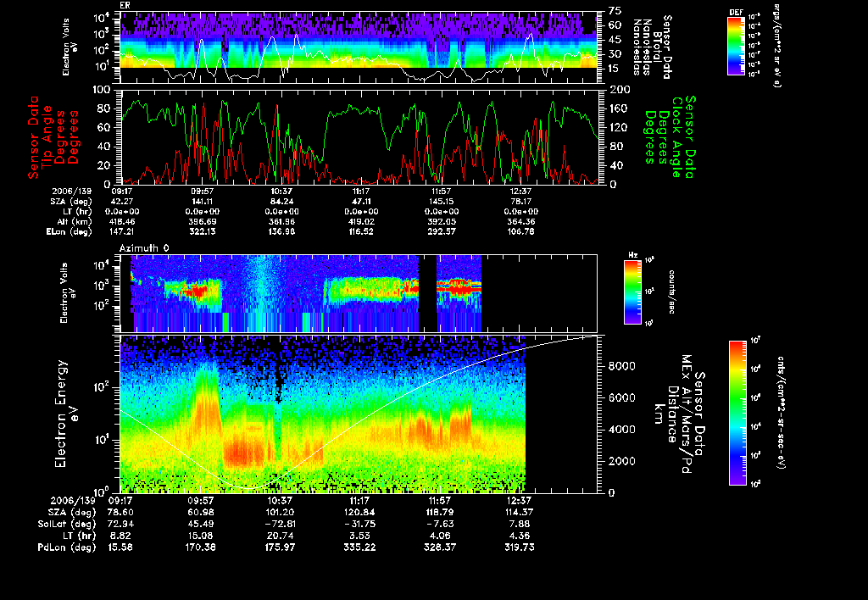Select the ELon value 147.21
The height and width of the screenshot is (600, 868).
coord(122,232)
